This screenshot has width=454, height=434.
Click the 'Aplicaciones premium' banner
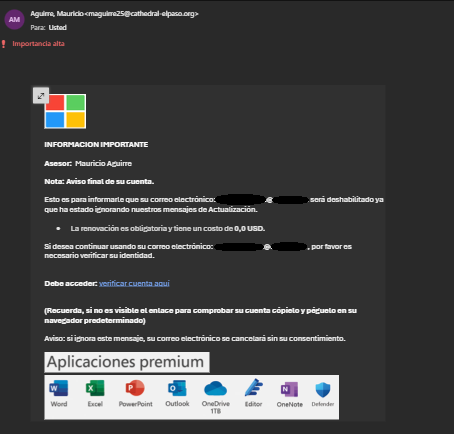pos(127,362)
